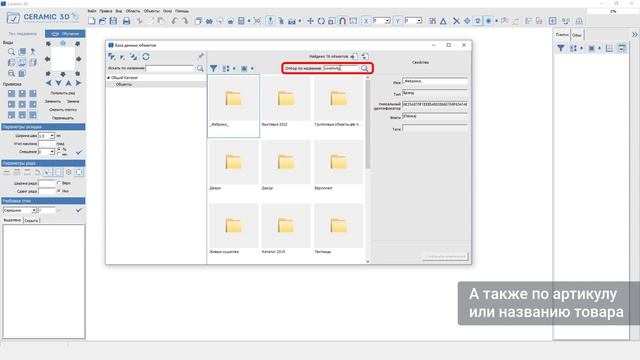Click the Положить ряд button
The width and height of the screenshot is (640, 360).
coord(62,93)
